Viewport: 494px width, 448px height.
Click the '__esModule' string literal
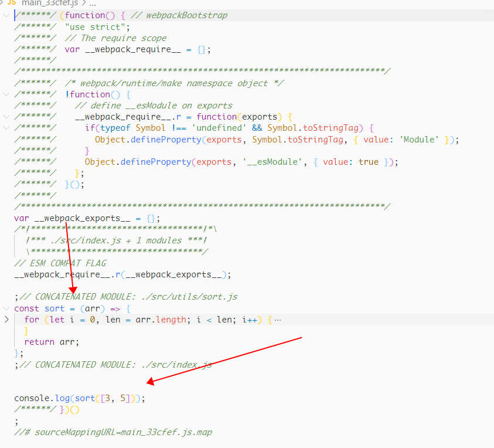coord(272,162)
